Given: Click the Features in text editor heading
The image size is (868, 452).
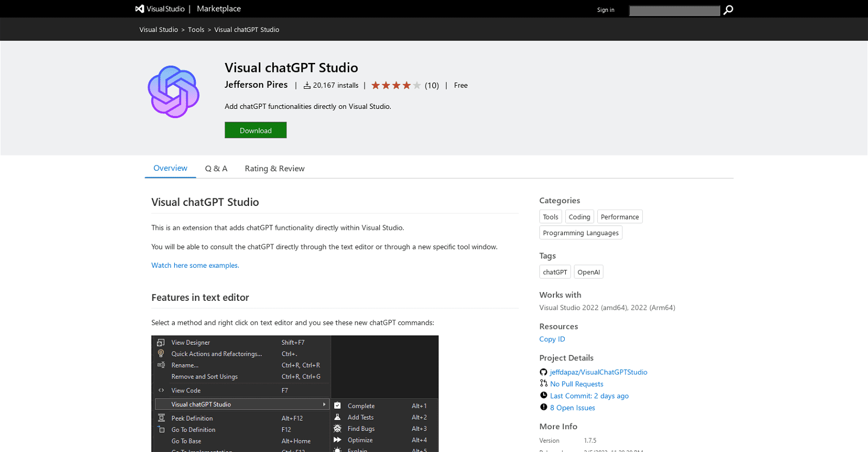Looking at the screenshot, I should (200, 298).
